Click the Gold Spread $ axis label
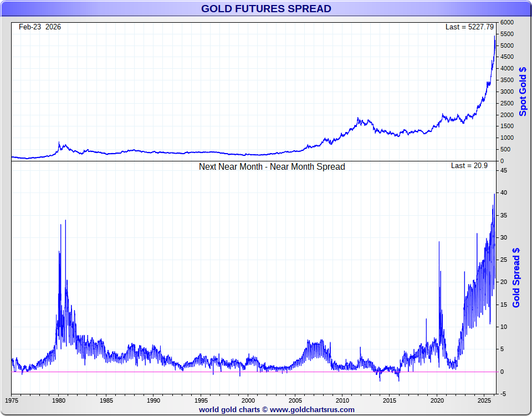The width and height of the screenshot is (532, 416). pos(516,277)
